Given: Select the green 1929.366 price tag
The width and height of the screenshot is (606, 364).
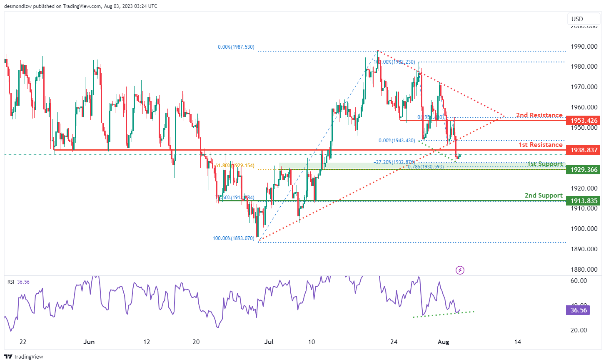Looking at the screenshot, I should [x=583, y=170].
